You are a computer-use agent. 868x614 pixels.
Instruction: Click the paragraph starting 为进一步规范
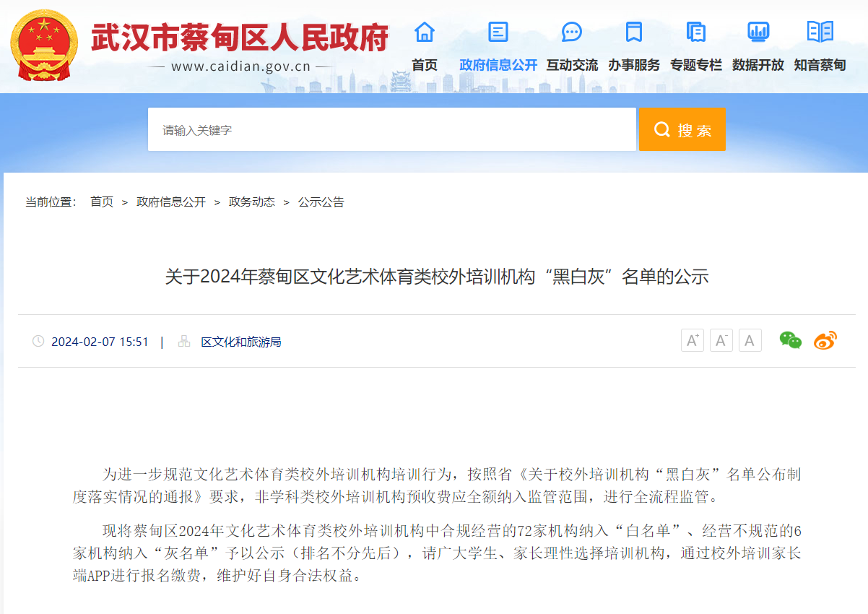(x=437, y=485)
